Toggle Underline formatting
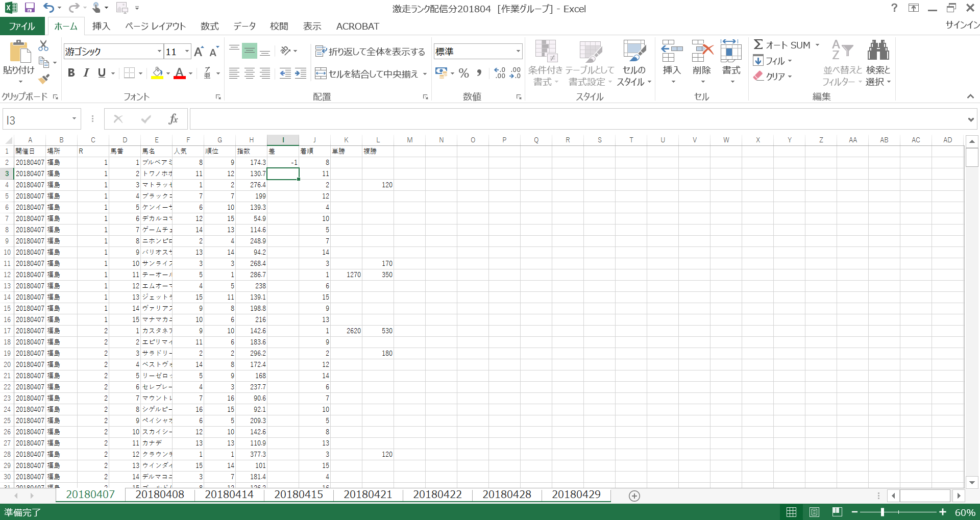Viewport: 980px width, 520px height. tap(102, 73)
